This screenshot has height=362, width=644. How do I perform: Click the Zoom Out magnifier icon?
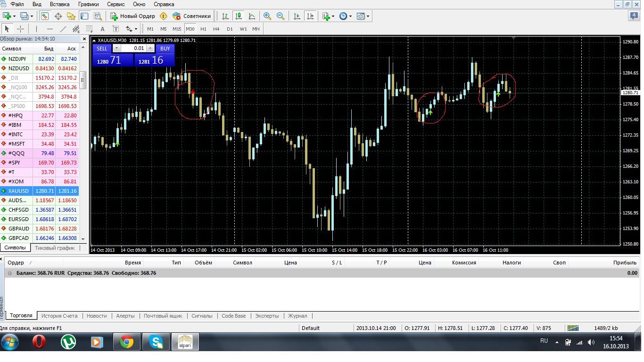pyautogui.click(x=281, y=16)
